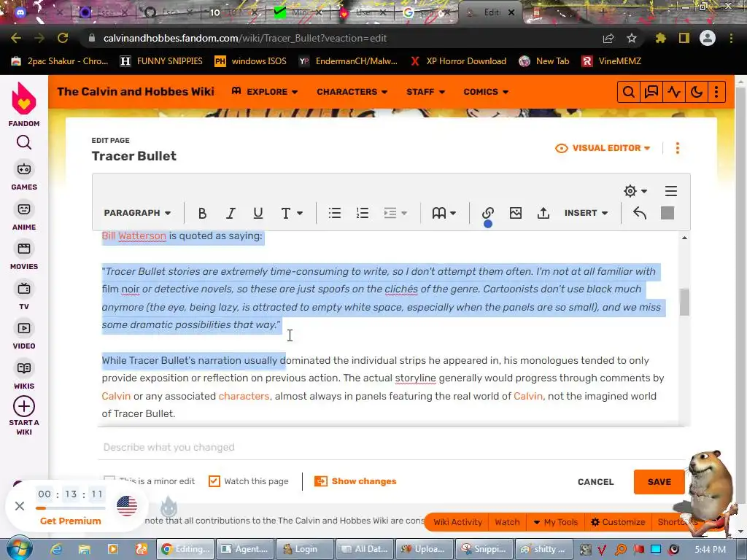Viewport: 747px width, 560px height.
Task: Insert a link with chain icon
Action: click(x=488, y=213)
